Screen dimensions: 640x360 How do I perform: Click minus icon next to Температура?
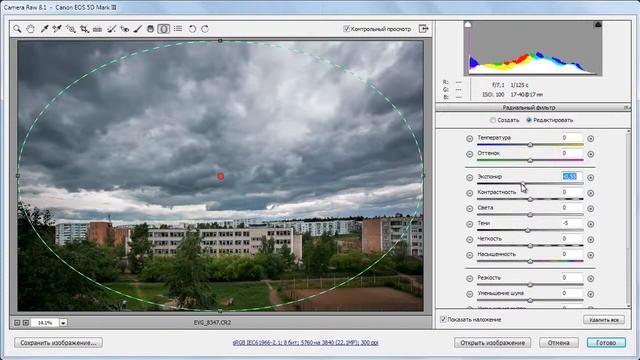pyautogui.click(x=469, y=139)
